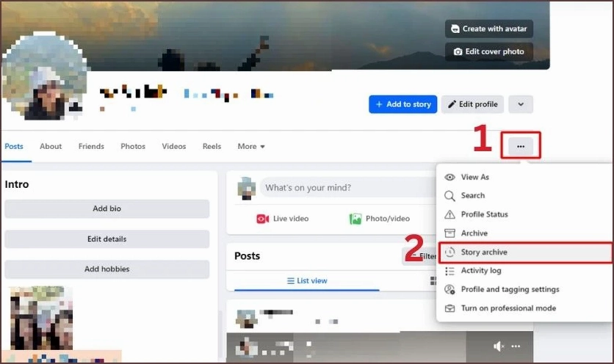This screenshot has width=614, height=364.
Task: Switch to the Friends tab
Action: pos(91,147)
